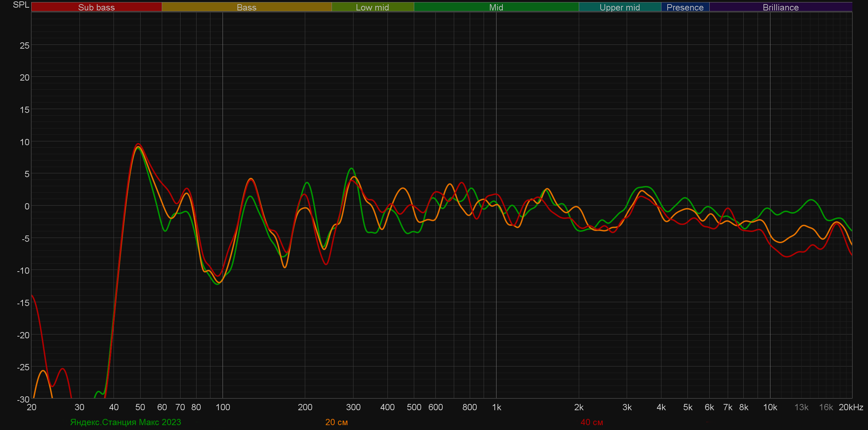The width and height of the screenshot is (868, 430).
Task: Click the 0 dB level label
Action: point(27,206)
